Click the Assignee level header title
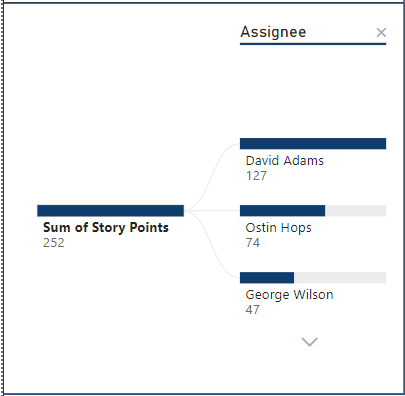 273,32
